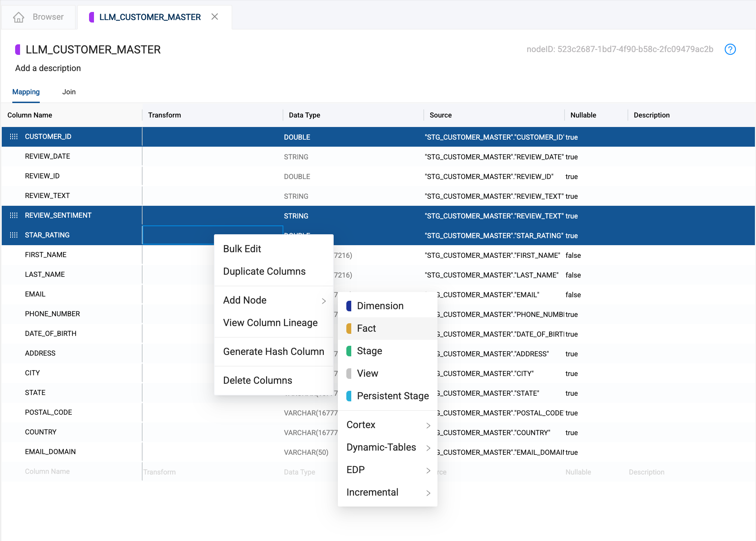Select the Dimension node type
The width and height of the screenshot is (756, 541).
click(380, 306)
